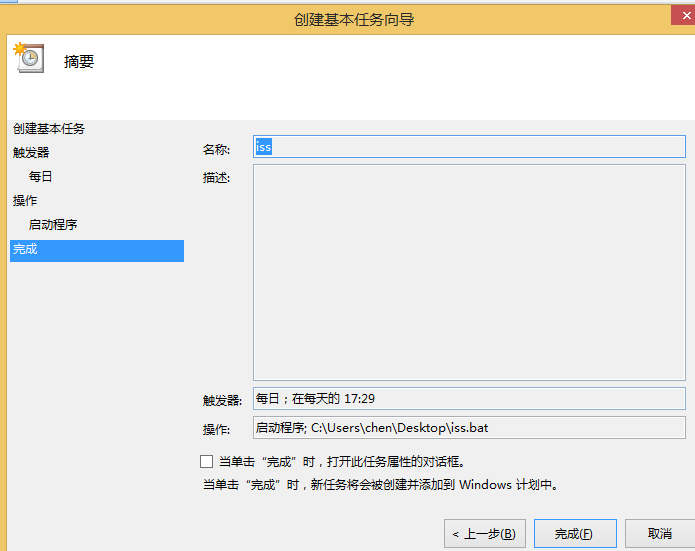Cancel the wizard with 取消
695x551 pixels.
coord(660,533)
